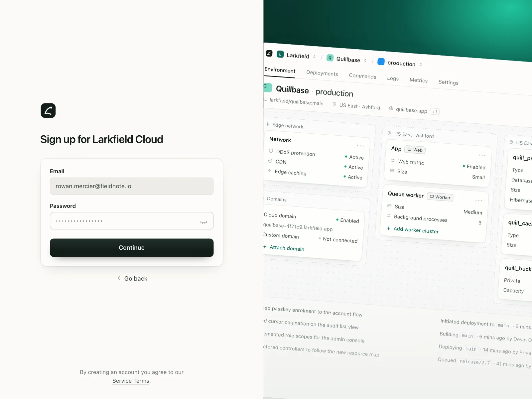Viewport: 532px width, 399px height.
Task: Click the blue production environment icon
Action: point(381,62)
